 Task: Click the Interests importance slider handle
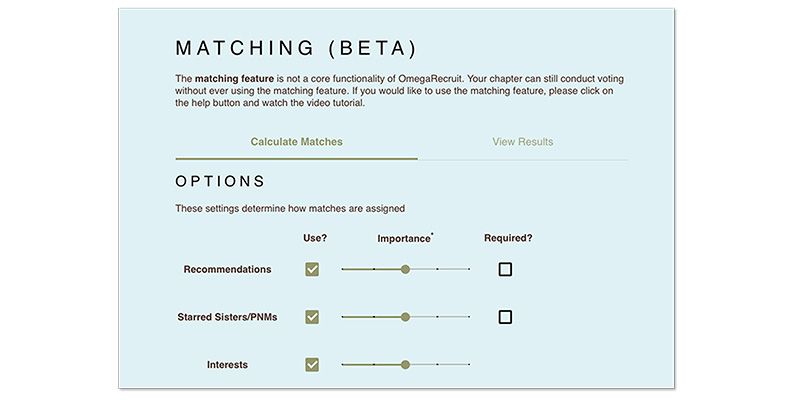point(405,365)
